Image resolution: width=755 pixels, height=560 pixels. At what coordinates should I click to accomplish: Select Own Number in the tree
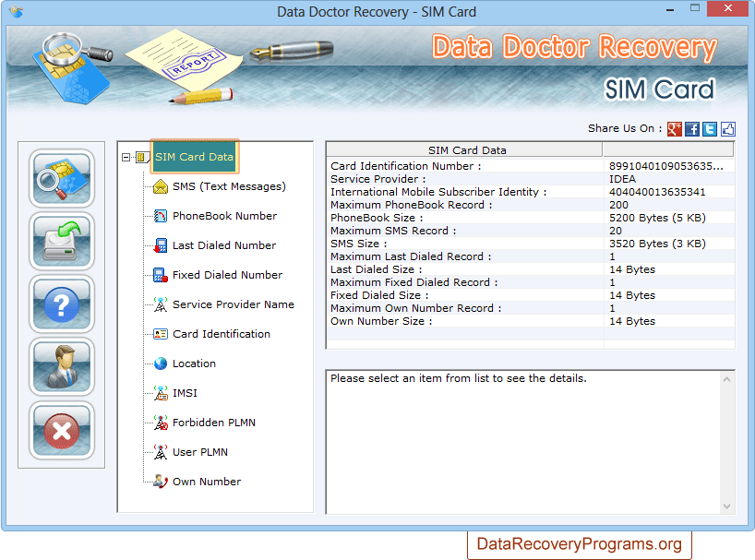tap(207, 482)
